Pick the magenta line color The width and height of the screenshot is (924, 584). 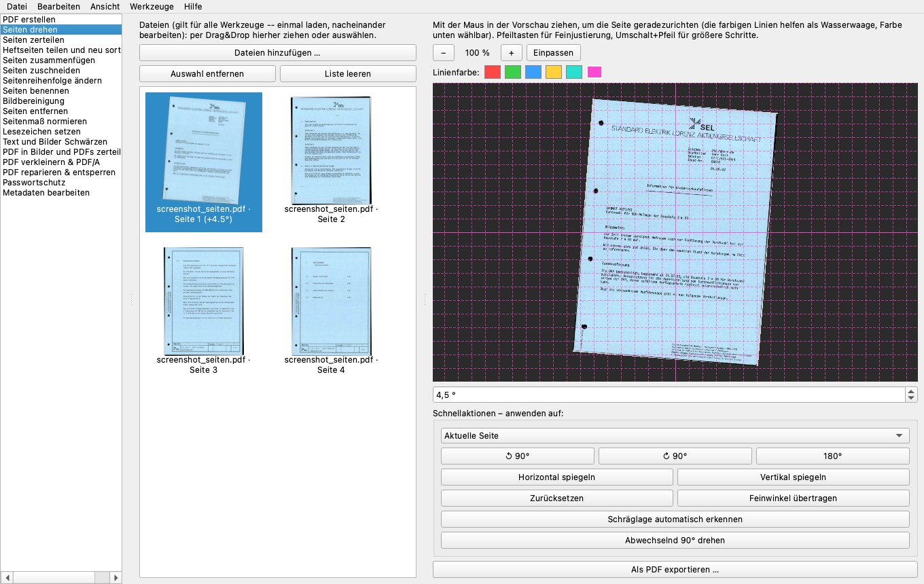click(594, 72)
